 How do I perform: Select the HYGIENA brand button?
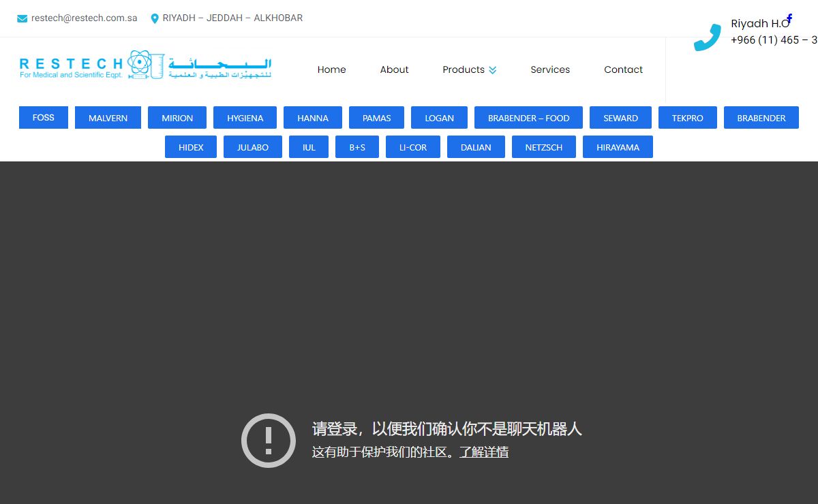coord(245,117)
